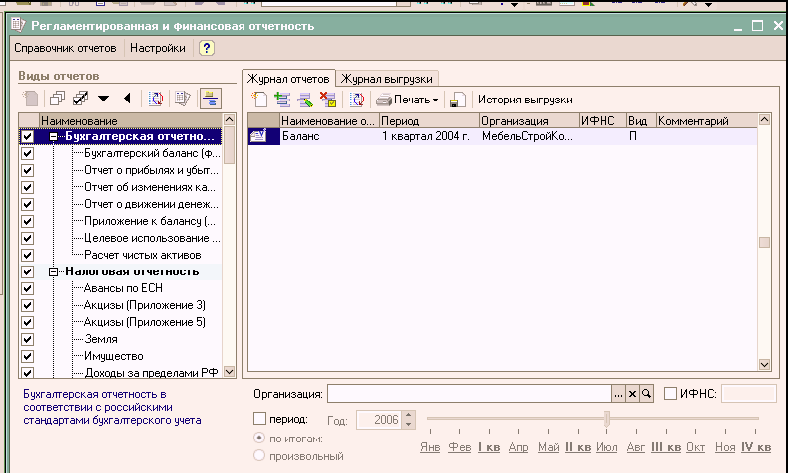Viewport: 788px width, 473px height.
Task: Open the Справочник отчетов menu
Action: (x=65, y=48)
